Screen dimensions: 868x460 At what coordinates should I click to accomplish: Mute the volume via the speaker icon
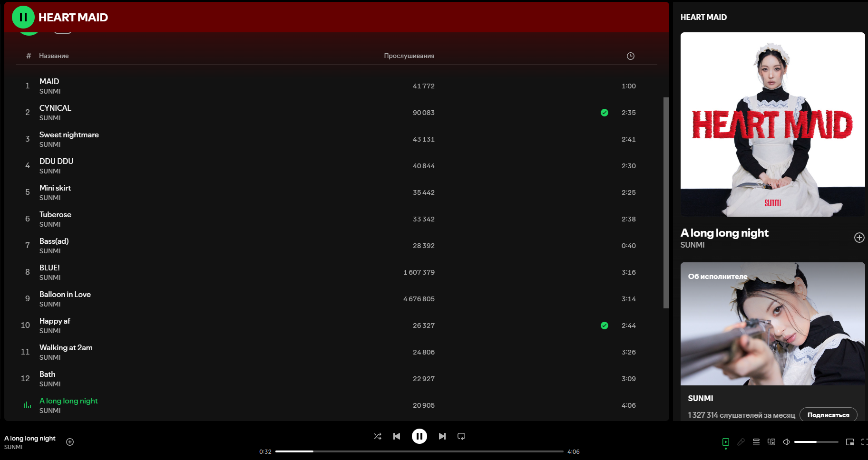(786, 442)
